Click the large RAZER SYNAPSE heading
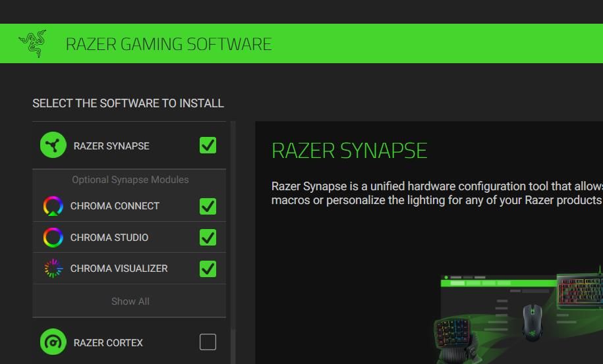The image size is (603, 364). (x=349, y=151)
